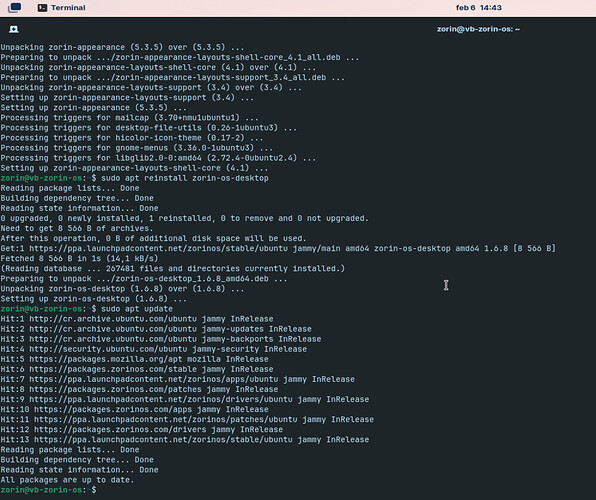Image resolution: width=596 pixels, height=500 pixels.
Task: Open the Hit:1 cr.archive.ubuntu.com URL
Action: tap(113, 319)
